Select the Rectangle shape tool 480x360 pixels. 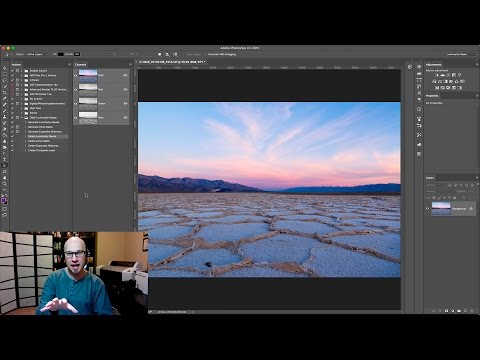(x=5, y=171)
